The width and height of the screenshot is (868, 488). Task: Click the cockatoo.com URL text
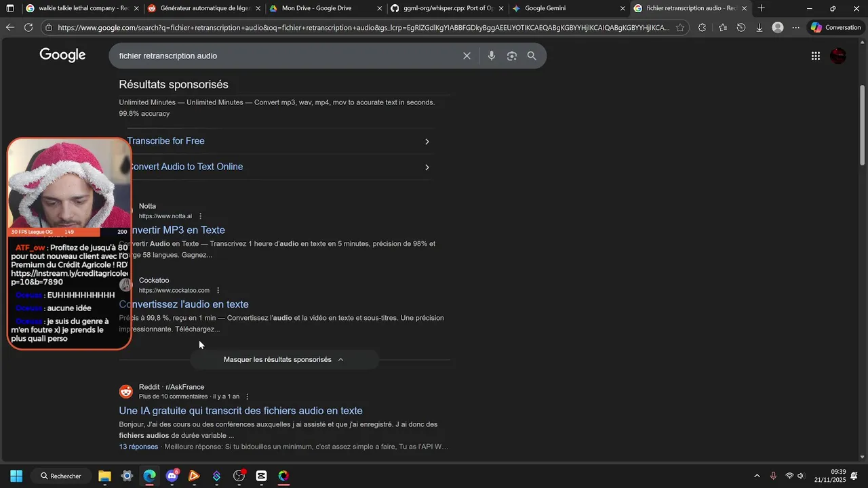click(174, 291)
